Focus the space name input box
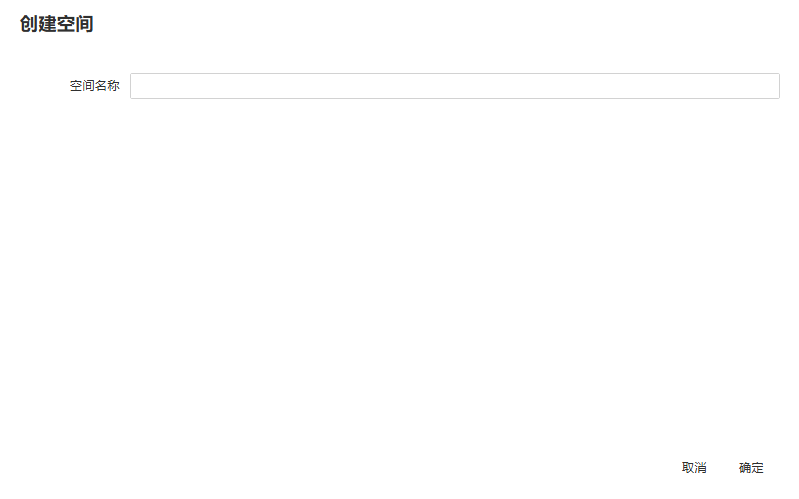The image size is (799, 499). [x=455, y=86]
